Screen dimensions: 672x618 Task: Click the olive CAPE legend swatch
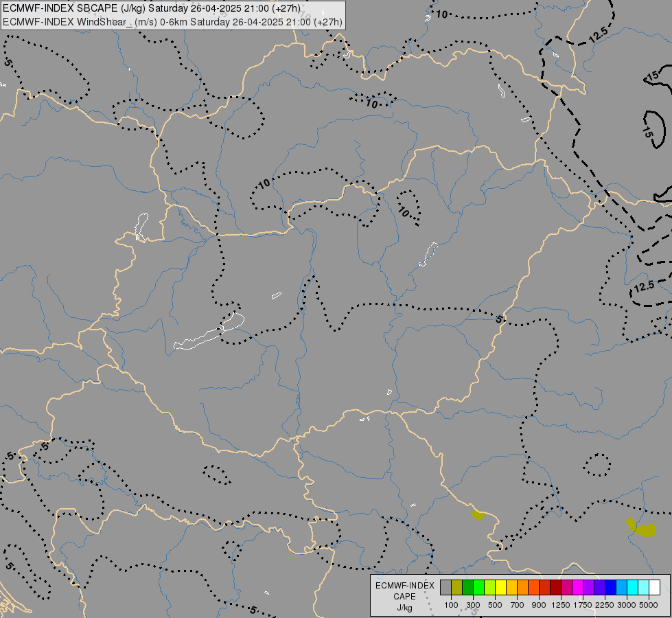[457, 587]
